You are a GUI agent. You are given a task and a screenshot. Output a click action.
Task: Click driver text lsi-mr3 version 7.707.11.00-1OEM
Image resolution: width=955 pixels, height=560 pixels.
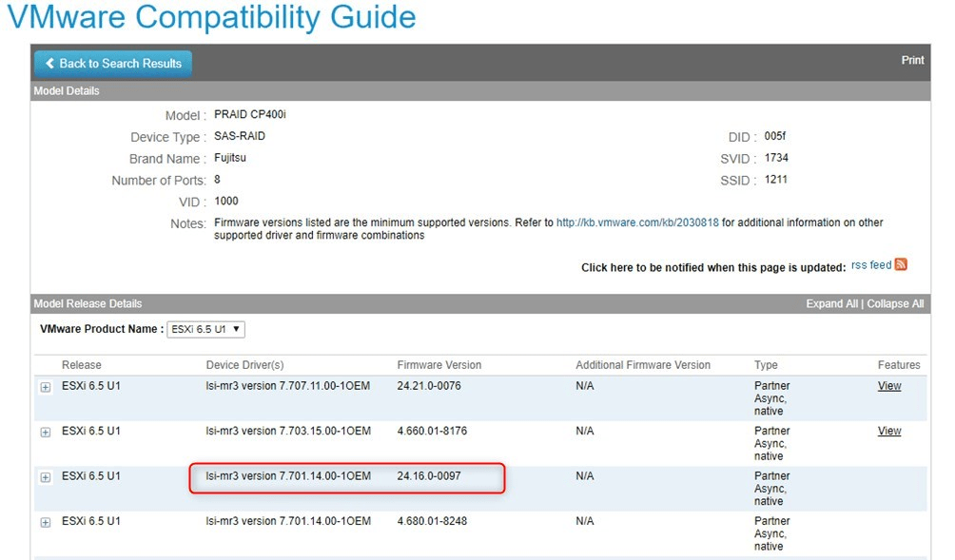click(288, 386)
